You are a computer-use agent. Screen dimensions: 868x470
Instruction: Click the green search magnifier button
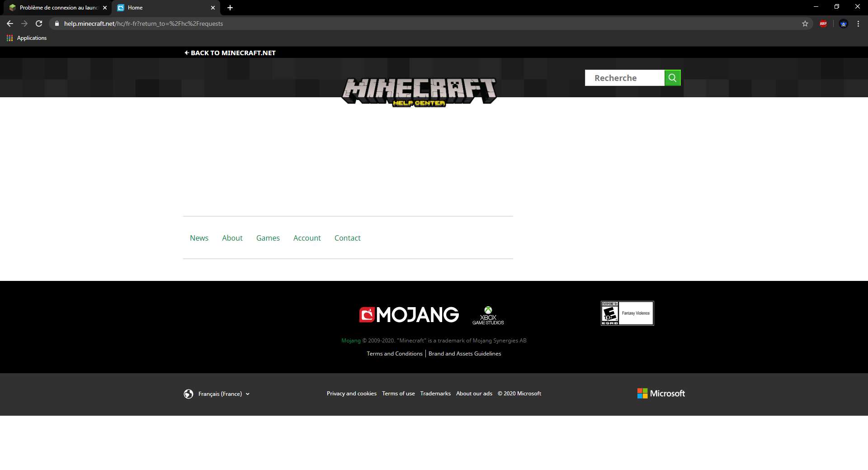672,78
